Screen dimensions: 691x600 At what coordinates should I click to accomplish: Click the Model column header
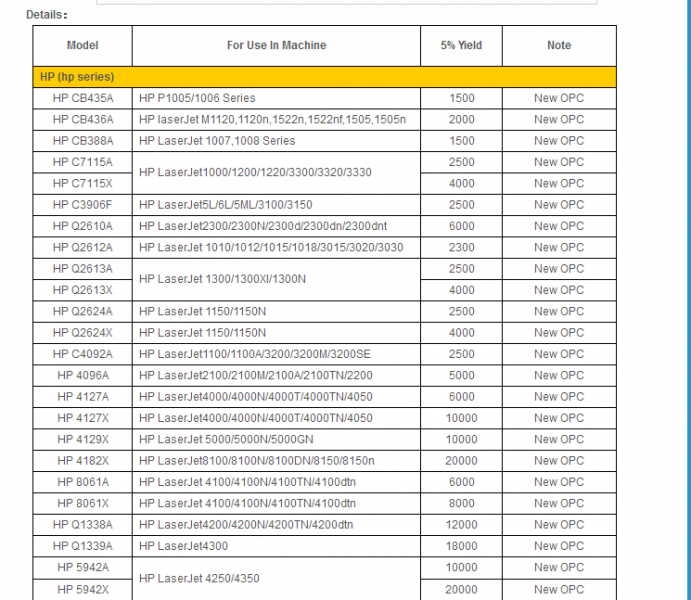point(82,45)
